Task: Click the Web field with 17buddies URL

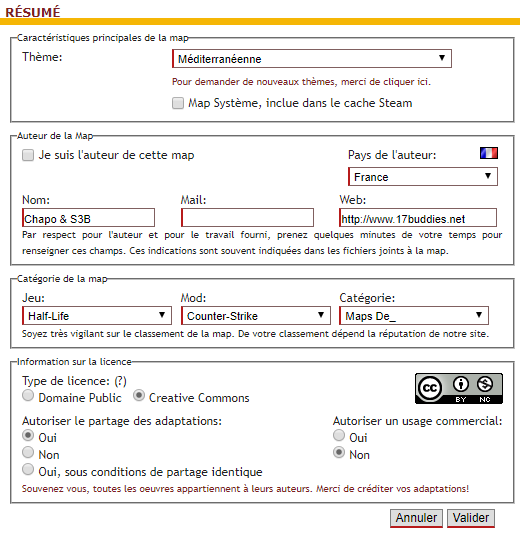Action: click(x=418, y=218)
